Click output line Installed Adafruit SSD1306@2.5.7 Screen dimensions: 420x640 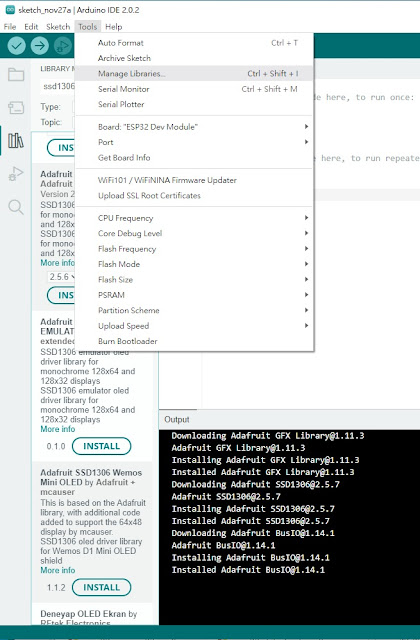pyautogui.click(x=251, y=521)
